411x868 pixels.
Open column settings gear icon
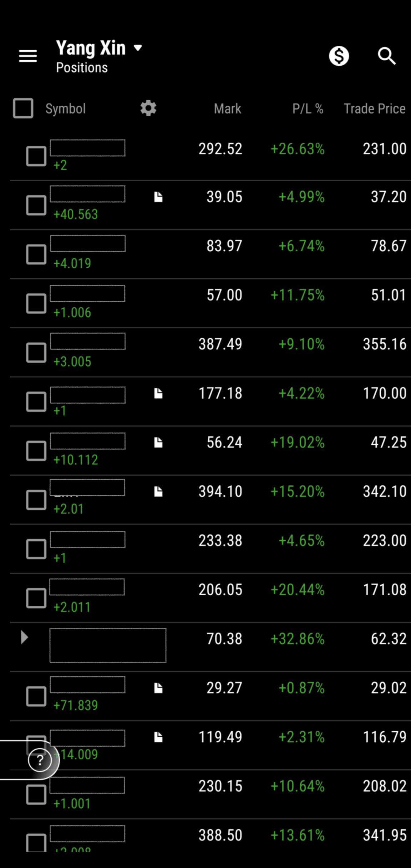point(148,108)
